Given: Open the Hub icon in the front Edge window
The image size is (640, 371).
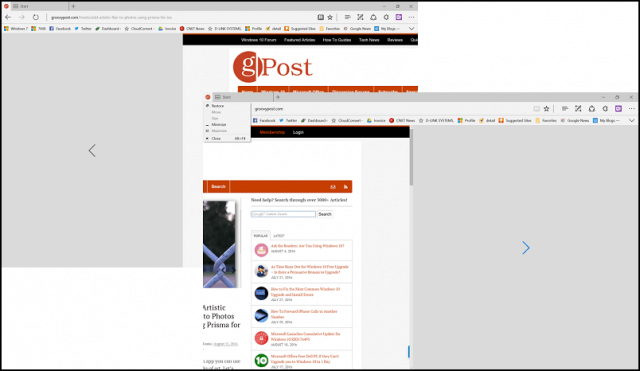Looking at the screenshot, I should tap(565, 109).
